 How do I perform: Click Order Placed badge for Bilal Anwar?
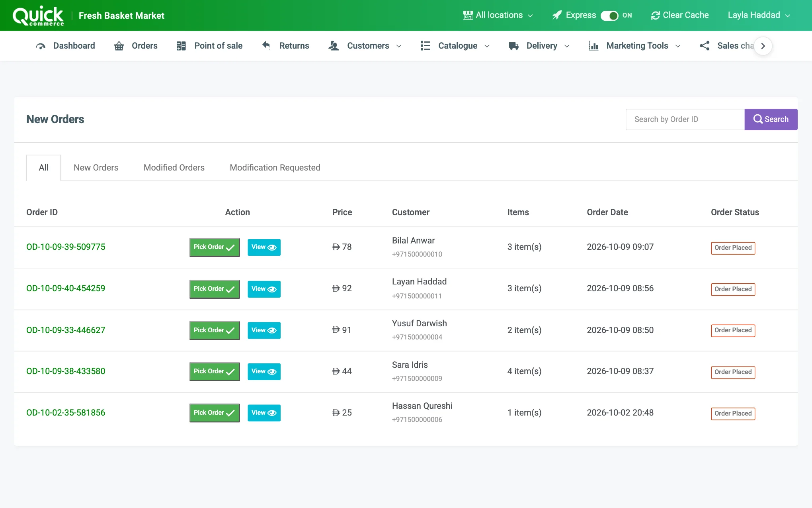733,248
